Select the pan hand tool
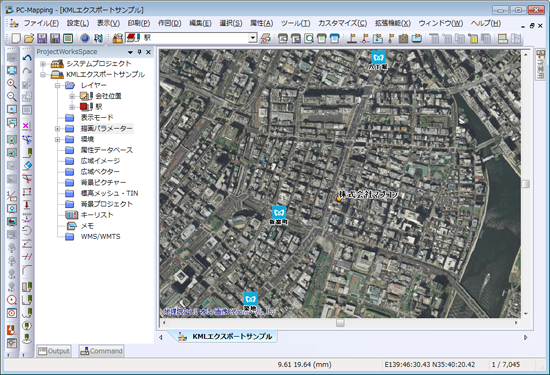Viewport: 550px width, 375px height. pos(12,123)
